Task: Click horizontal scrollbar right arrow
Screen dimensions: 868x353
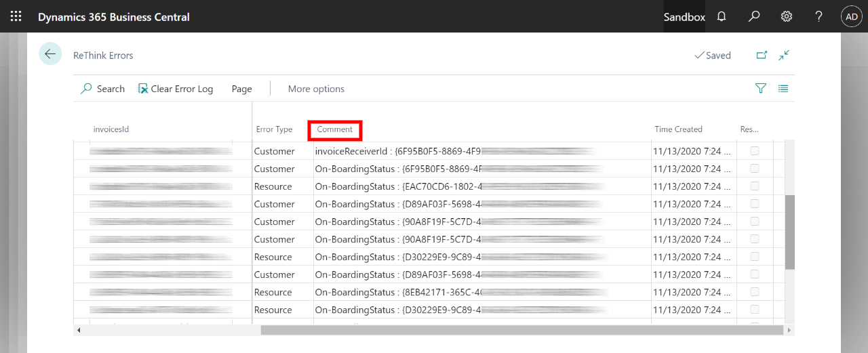Action: point(789,330)
